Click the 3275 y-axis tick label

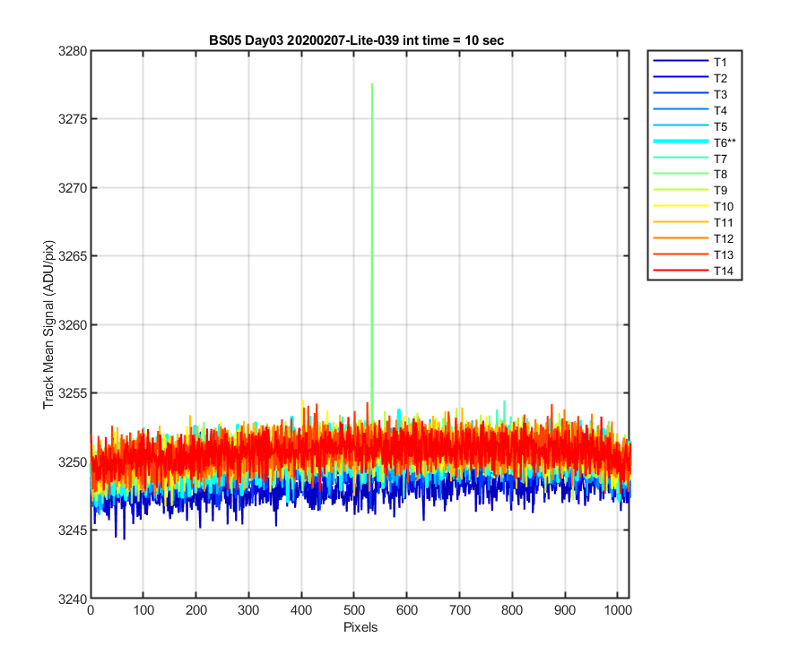pos(73,119)
